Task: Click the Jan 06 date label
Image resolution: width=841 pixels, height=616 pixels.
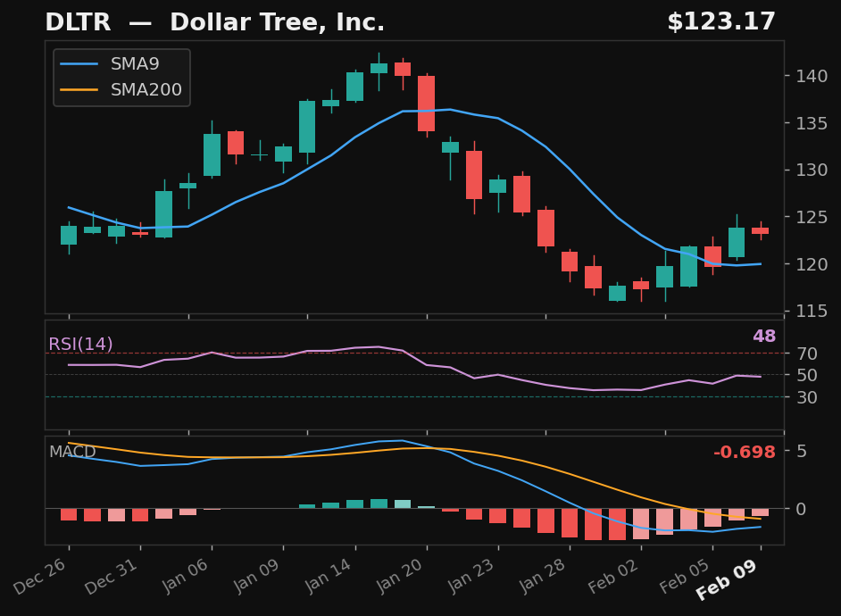Action: tap(185, 576)
